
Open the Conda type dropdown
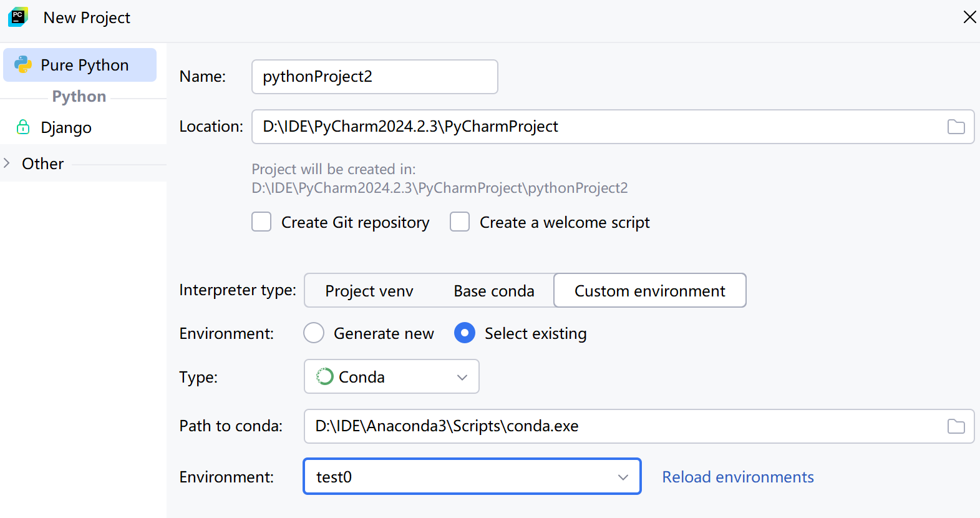pyautogui.click(x=462, y=377)
